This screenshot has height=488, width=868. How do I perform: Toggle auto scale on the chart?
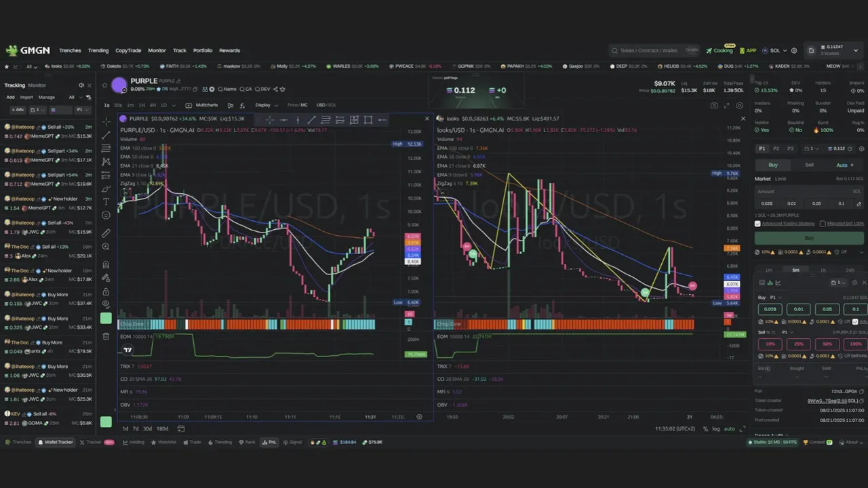click(730, 429)
